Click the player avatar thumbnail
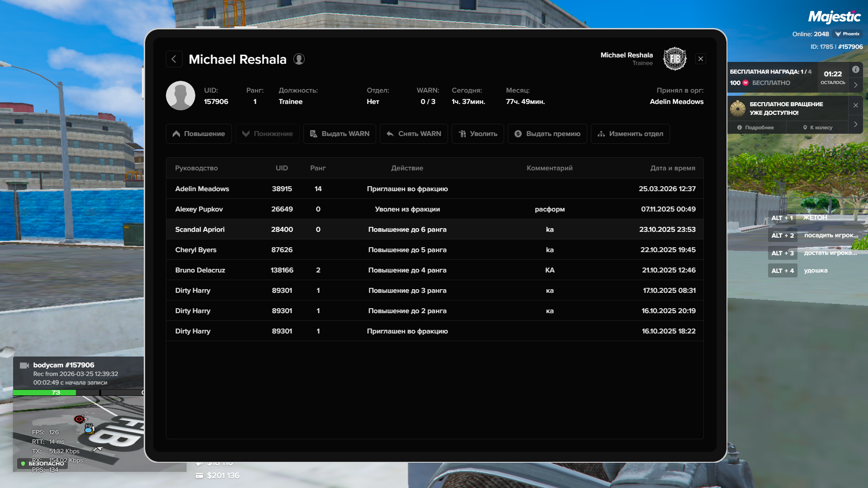The image size is (868, 488). click(180, 96)
